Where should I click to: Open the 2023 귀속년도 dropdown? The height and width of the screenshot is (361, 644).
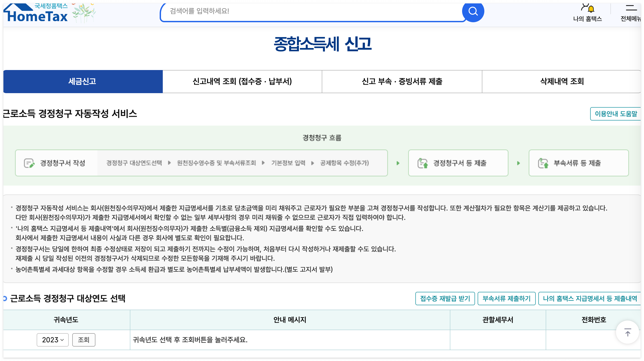[x=53, y=340]
